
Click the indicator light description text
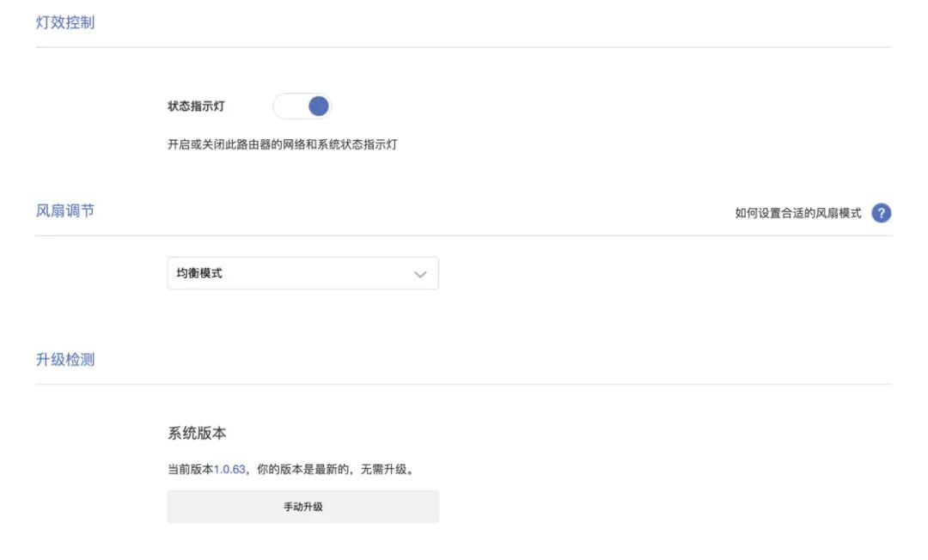point(282,145)
